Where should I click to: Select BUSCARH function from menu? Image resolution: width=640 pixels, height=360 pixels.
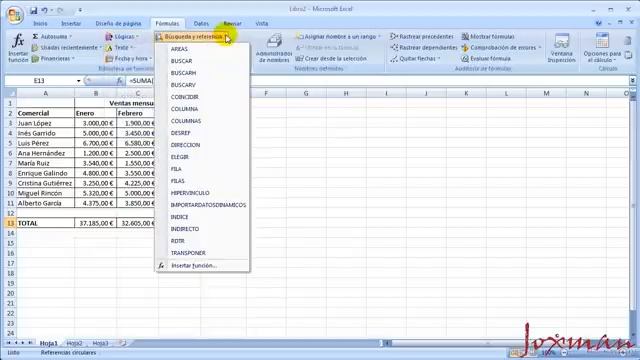pos(203,73)
